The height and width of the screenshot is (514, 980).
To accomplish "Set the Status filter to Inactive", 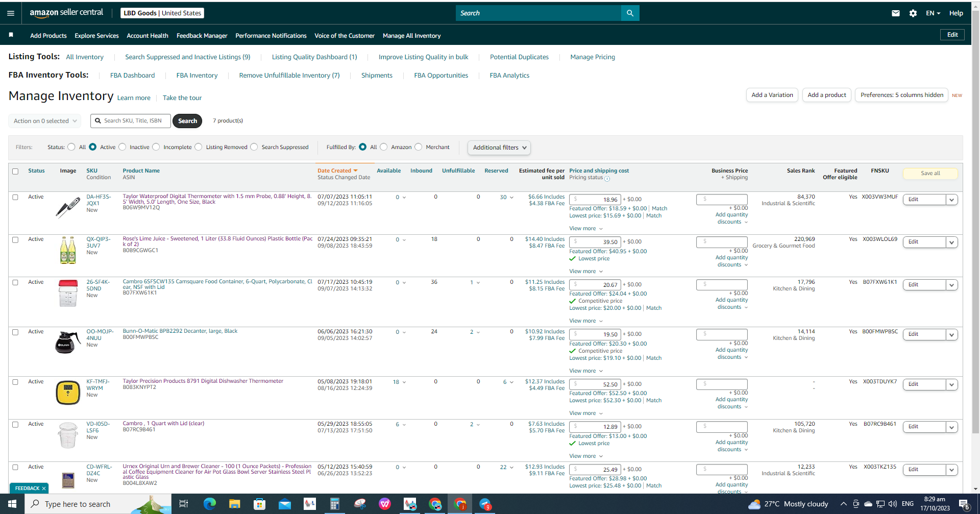I will tap(122, 147).
